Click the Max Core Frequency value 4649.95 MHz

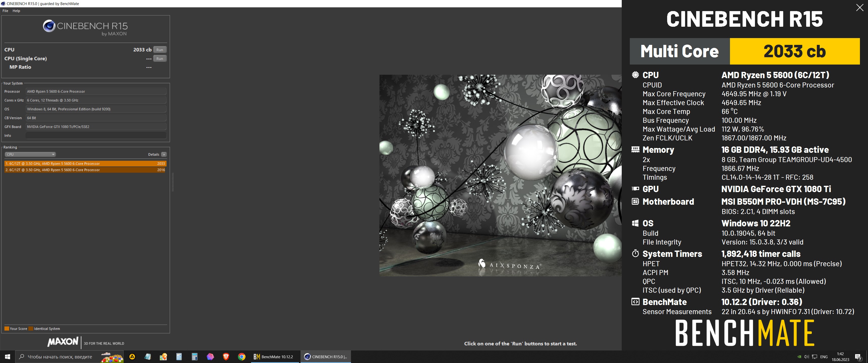tap(754, 94)
